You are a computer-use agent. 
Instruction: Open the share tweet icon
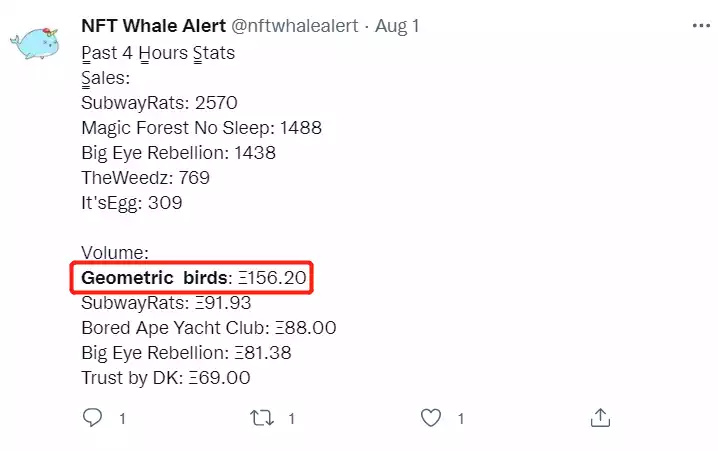click(600, 417)
